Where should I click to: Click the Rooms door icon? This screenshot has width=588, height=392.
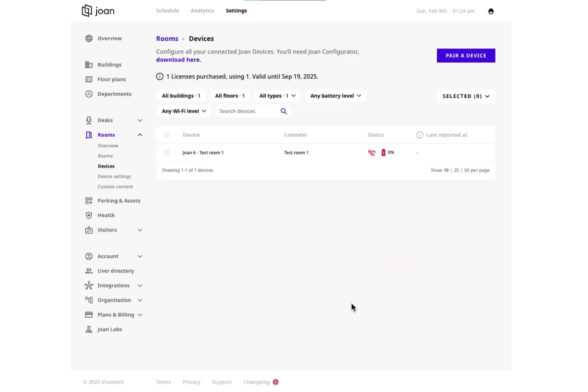(89, 135)
